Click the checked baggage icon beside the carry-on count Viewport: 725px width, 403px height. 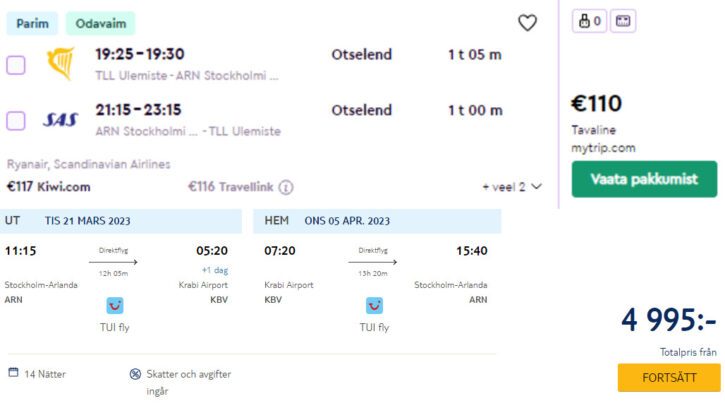623,21
